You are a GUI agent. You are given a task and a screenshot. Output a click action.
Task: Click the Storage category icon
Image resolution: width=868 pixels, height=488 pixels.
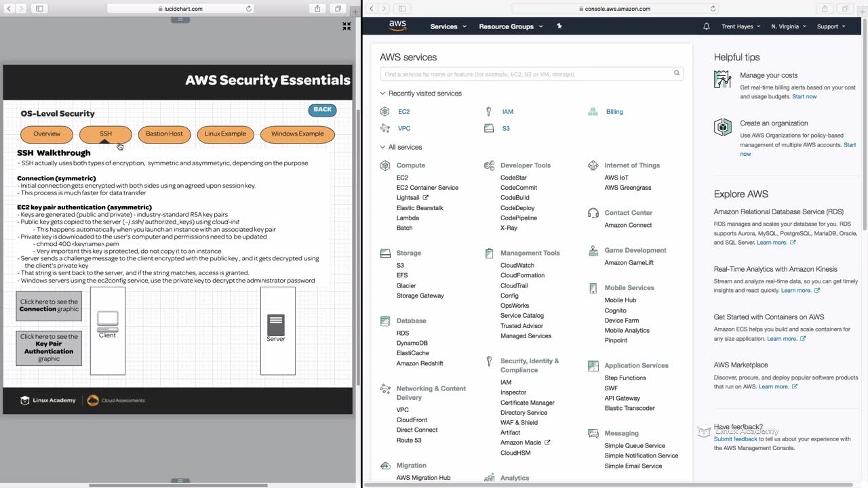pos(385,253)
